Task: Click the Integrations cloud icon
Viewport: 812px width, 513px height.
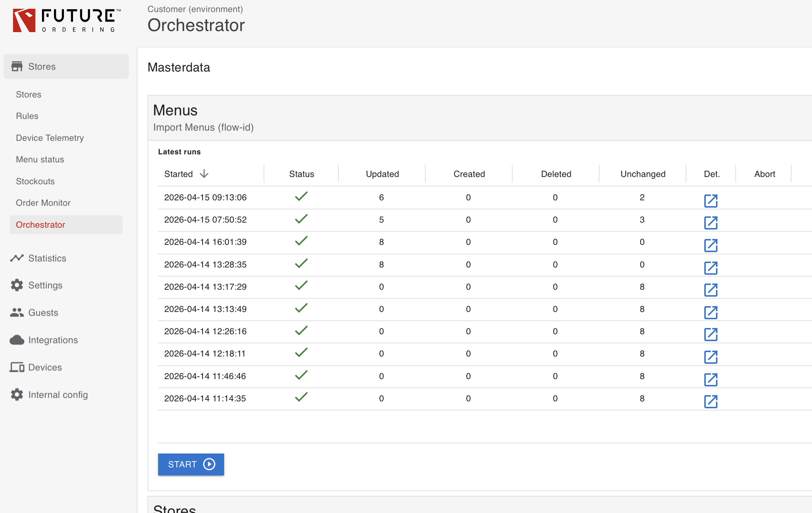Action: pos(17,340)
